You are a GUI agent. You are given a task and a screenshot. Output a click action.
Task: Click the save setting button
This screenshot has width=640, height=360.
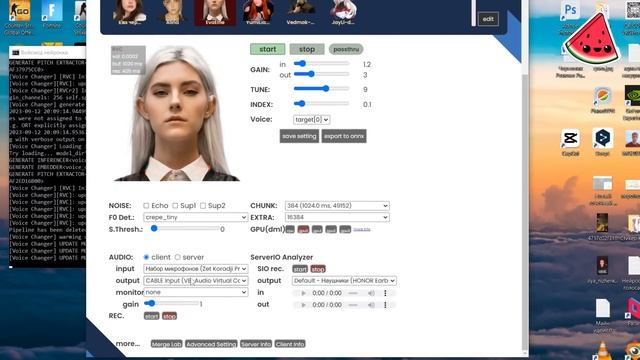[299, 136]
